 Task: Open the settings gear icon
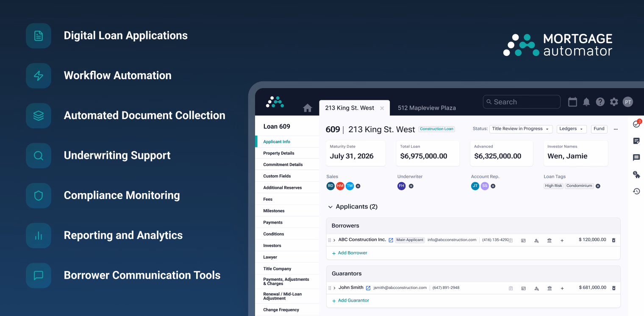[x=614, y=102]
